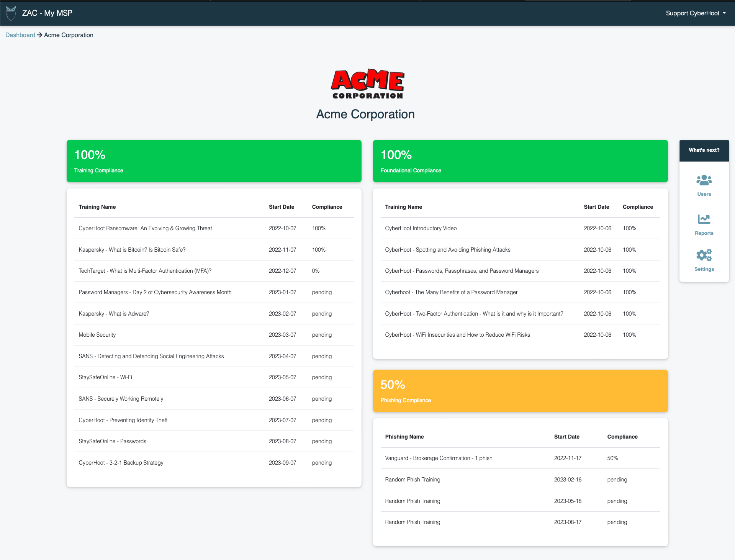The width and height of the screenshot is (735, 560).
Task: Select Password Managers - Day 2 training row
Action: [214, 292]
